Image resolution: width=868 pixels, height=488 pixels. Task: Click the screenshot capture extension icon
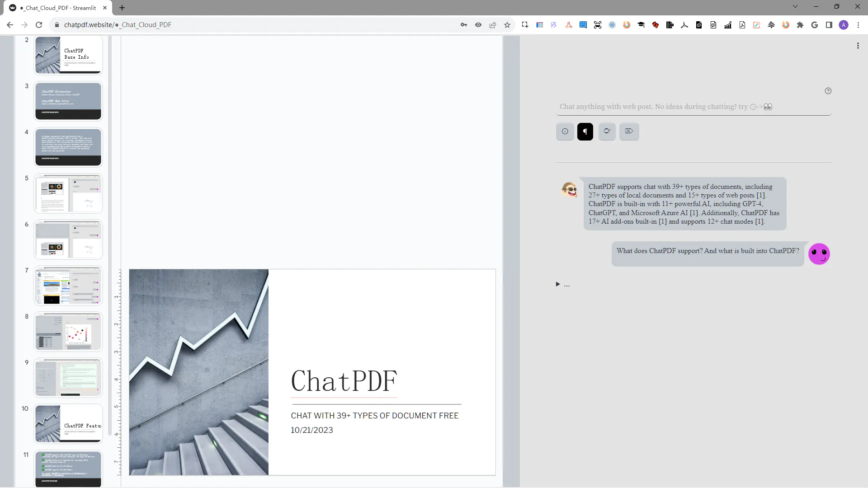525,25
